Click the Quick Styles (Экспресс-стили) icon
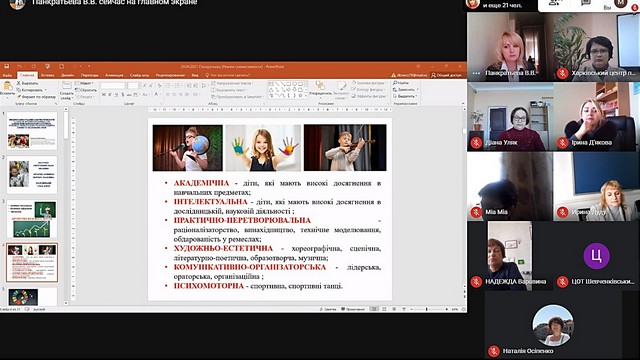 pos(341,85)
